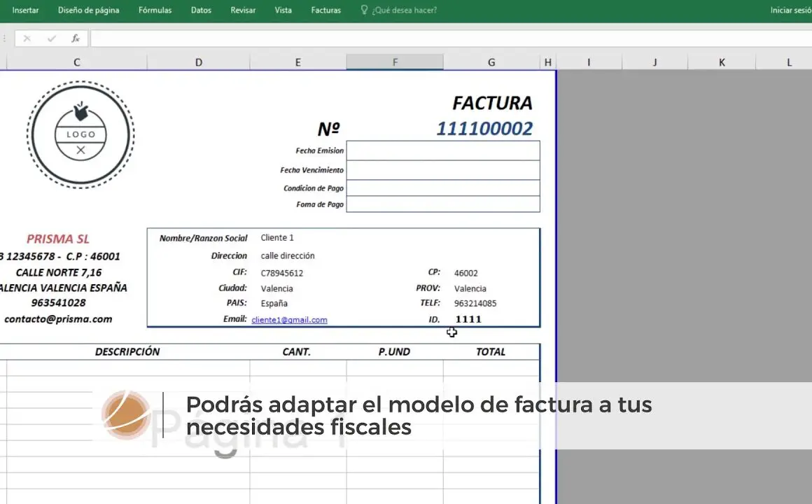
Task: Select column I header
Action: [x=589, y=62]
